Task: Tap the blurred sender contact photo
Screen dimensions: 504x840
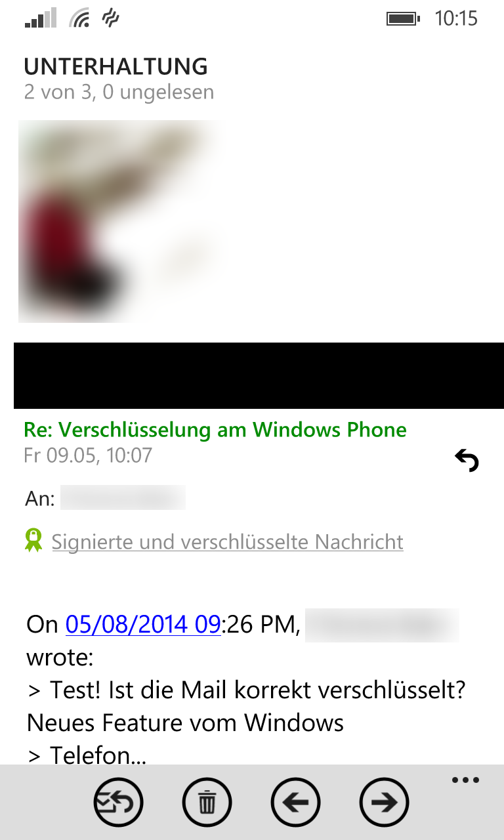Action: pyautogui.click(x=123, y=221)
